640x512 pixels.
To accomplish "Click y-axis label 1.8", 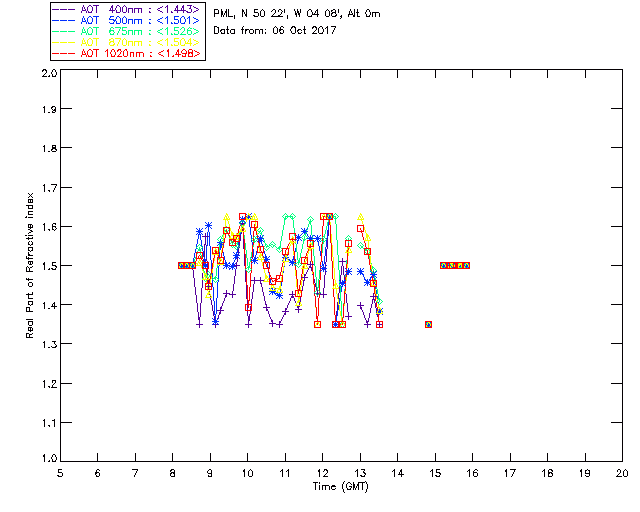I will pos(49,148).
